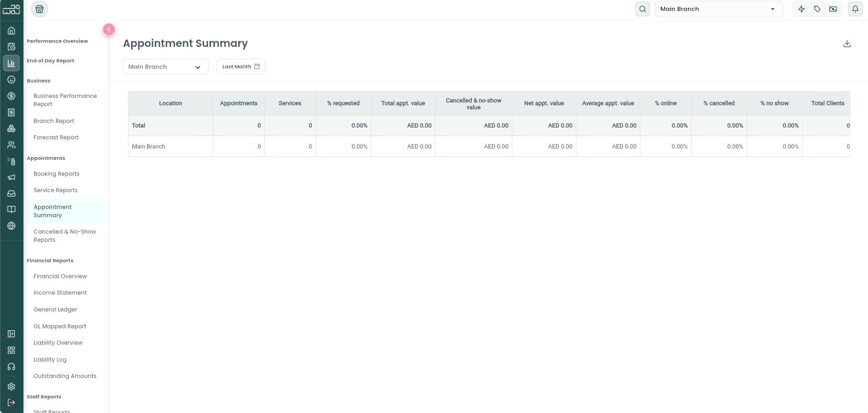Open Booking Reports
868x413 pixels.
pyautogui.click(x=56, y=174)
